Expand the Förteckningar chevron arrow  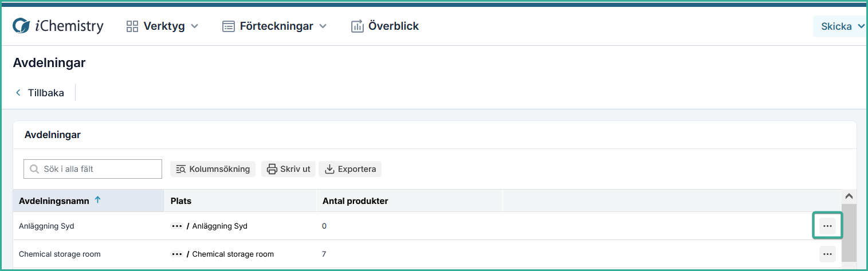[323, 26]
